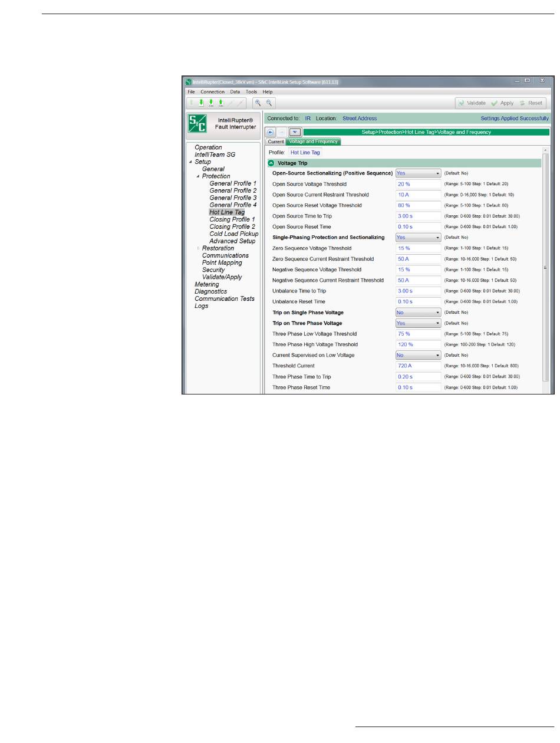Image resolution: width=560 pixels, height=743 pixels.
Task: Open General Profile 1
Action: [x=233, y=183]
